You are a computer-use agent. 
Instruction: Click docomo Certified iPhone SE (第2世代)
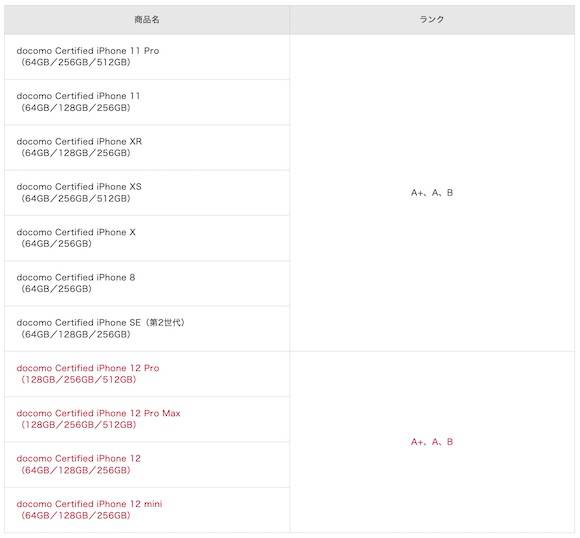[100, 323]
